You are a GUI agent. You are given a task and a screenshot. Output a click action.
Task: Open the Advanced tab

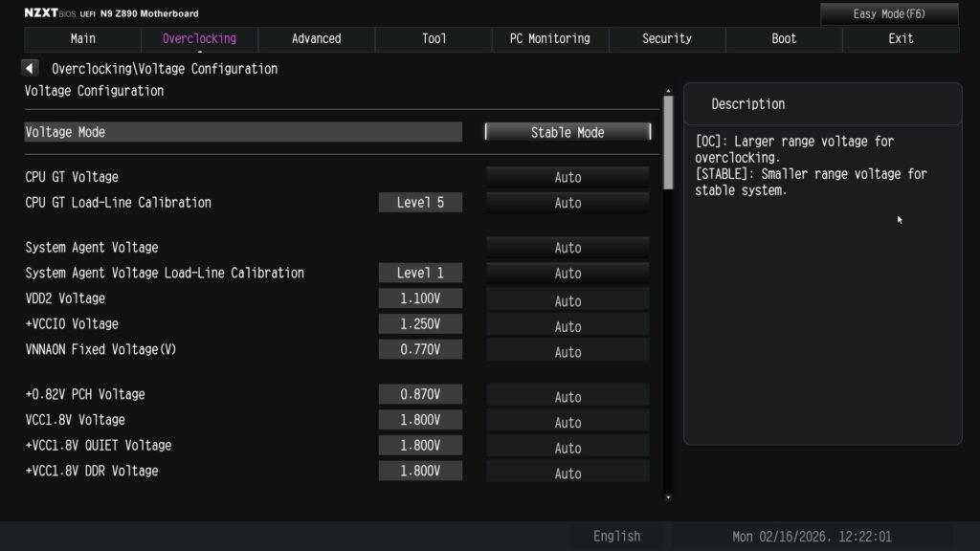coord(316,39)
